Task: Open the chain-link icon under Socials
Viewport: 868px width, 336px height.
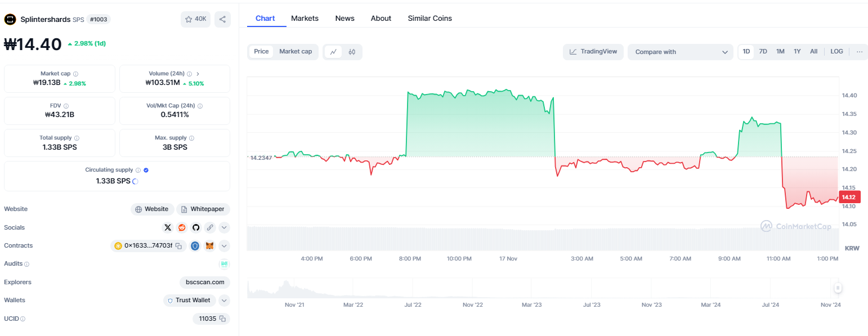Action: [210, 227]
